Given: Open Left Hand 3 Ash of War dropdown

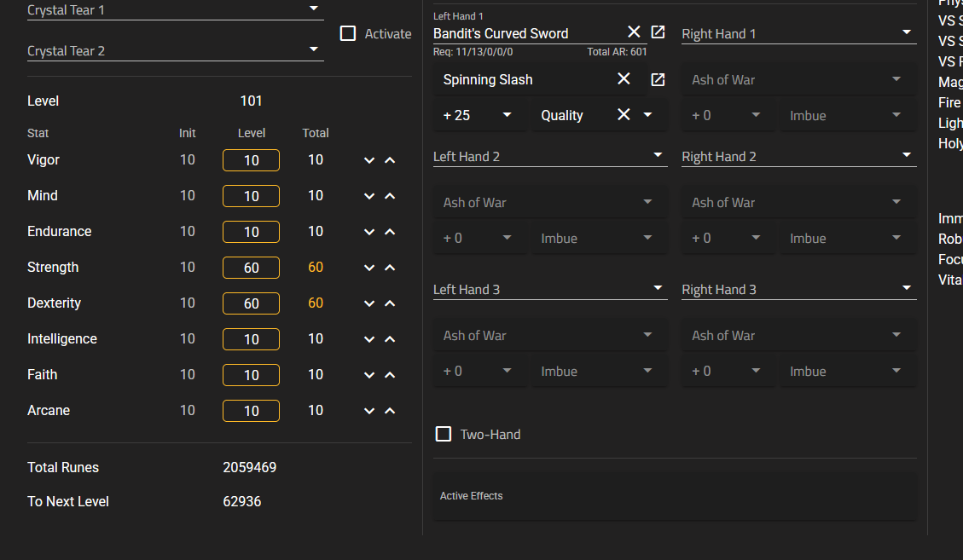Looking at the screenshot, I should pyautogui.click(x=549, y=335).
